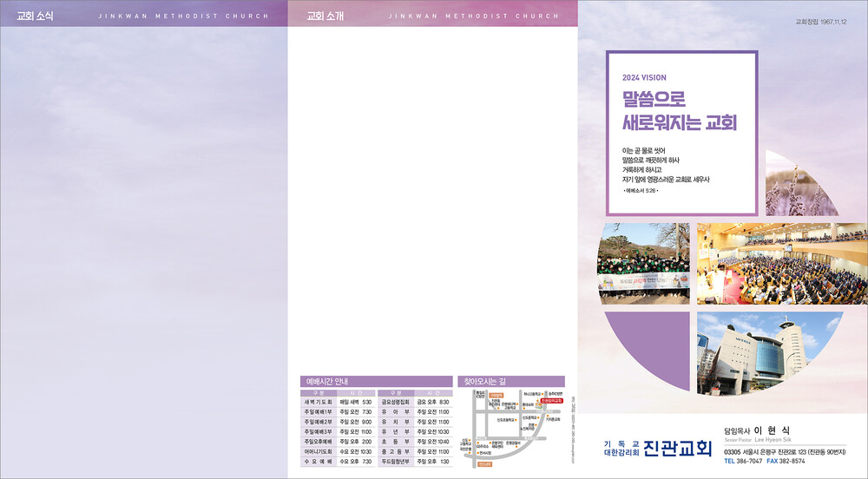Viewport: 868px width, 479px height.
Task: Click the 말씀으로 새로워지는 교회 headline
Action: click(x=679, y=111)
